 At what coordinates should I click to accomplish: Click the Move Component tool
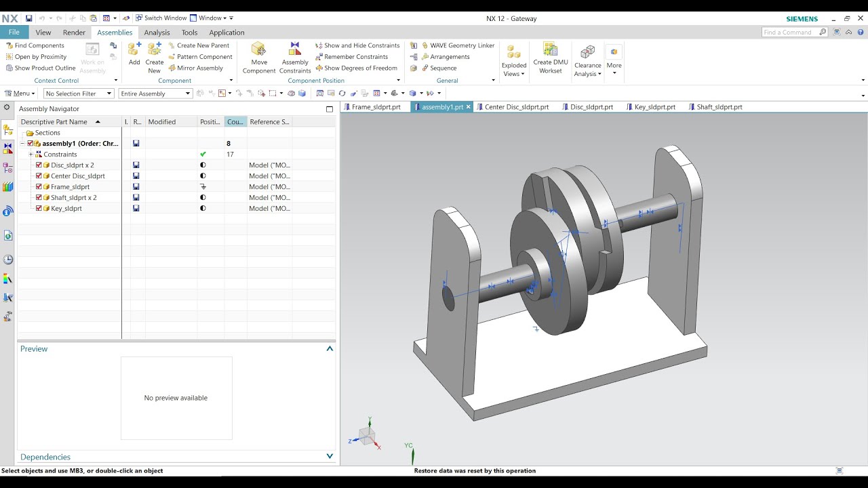259,57
